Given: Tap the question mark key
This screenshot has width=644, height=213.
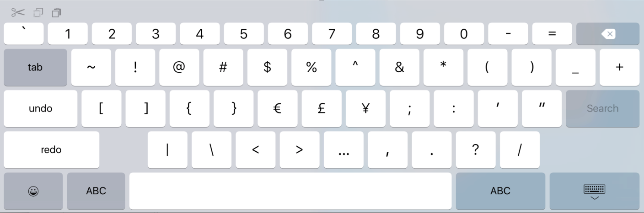Looking at the screenshot, I should pos(476,150).
